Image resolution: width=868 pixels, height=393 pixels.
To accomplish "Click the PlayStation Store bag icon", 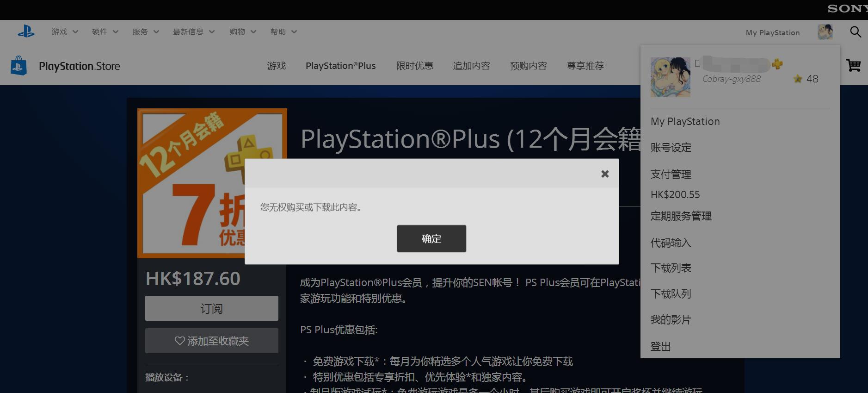I will (18, 66).
